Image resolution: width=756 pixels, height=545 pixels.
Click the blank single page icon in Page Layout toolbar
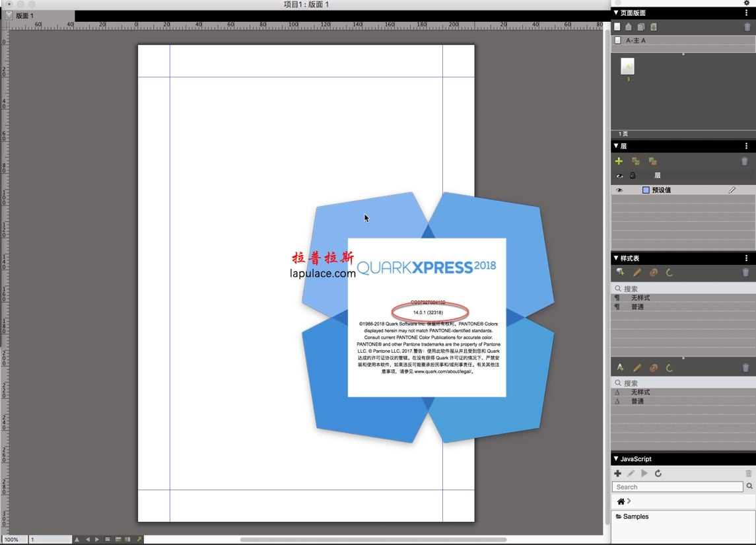[617, 27]
